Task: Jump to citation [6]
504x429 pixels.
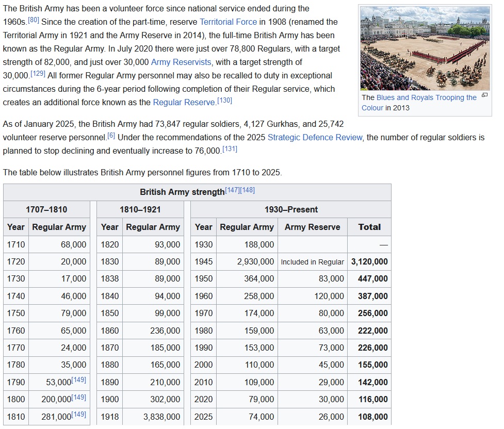Action: pyautogui.click(x=111, y=135)
